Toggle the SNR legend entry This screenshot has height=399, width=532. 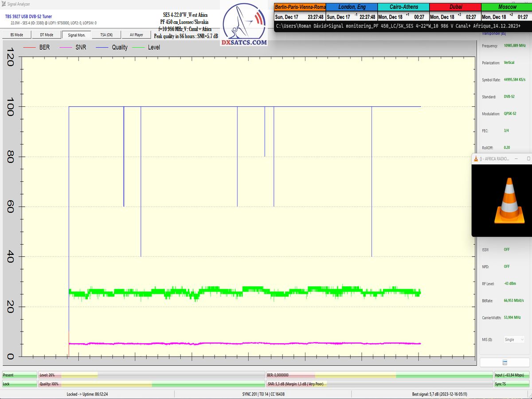[75, 47]
